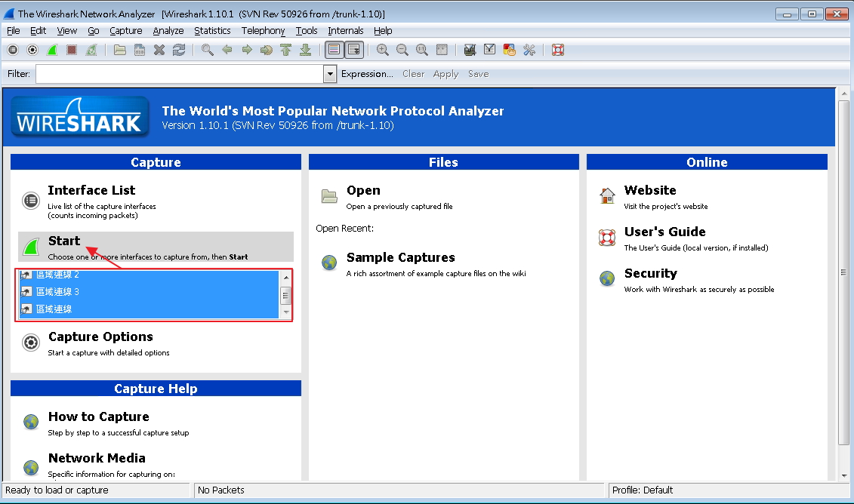Go forward in packet history arrow
This screenshot has height=504, width=854.
tap(247, 50)
